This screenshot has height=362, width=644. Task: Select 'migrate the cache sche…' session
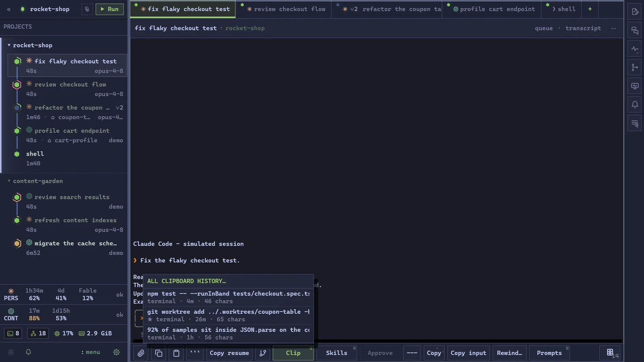(67, 248)
